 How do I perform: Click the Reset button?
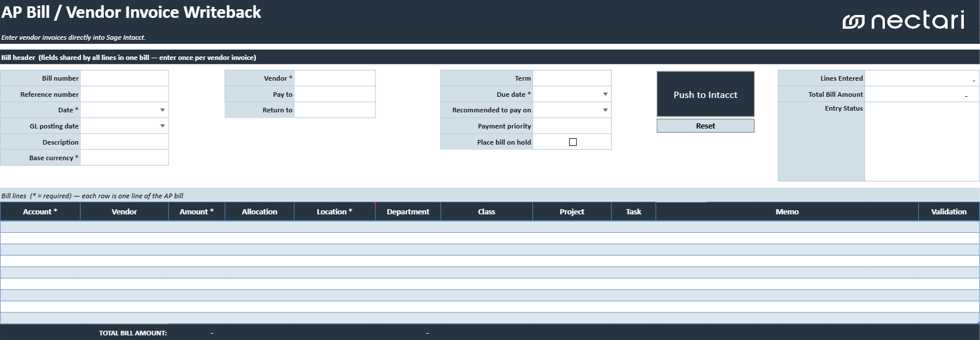pos(705,126)
